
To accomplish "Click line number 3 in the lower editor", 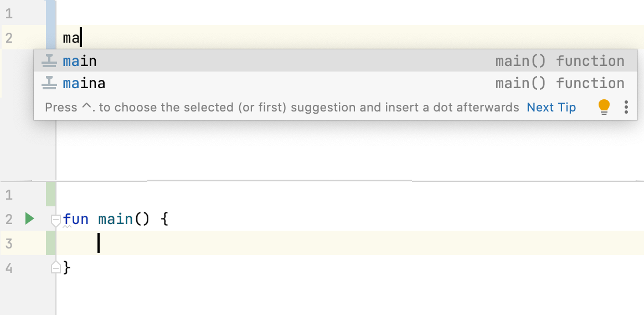I will (9, 243).
